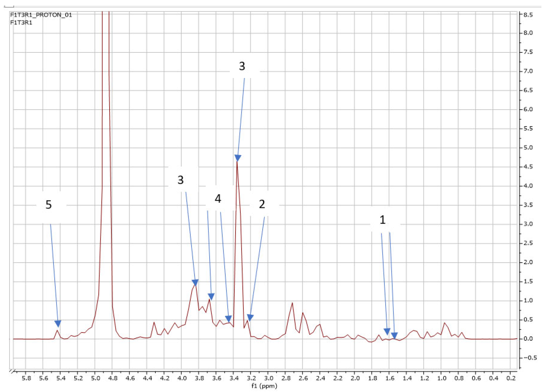Select the topmost annotation label 3
The height and width of the screenshot is (392, 544).
pos(242,66)
